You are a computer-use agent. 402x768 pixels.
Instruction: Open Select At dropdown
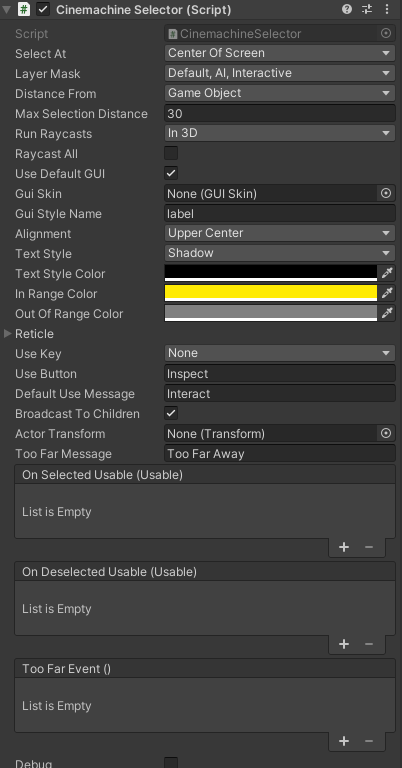click(x=280, y=53)
